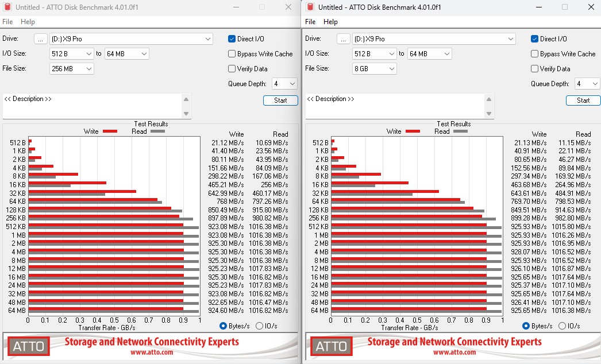Click 484.91 MB/s read value, right window

(x=573, y=193)
